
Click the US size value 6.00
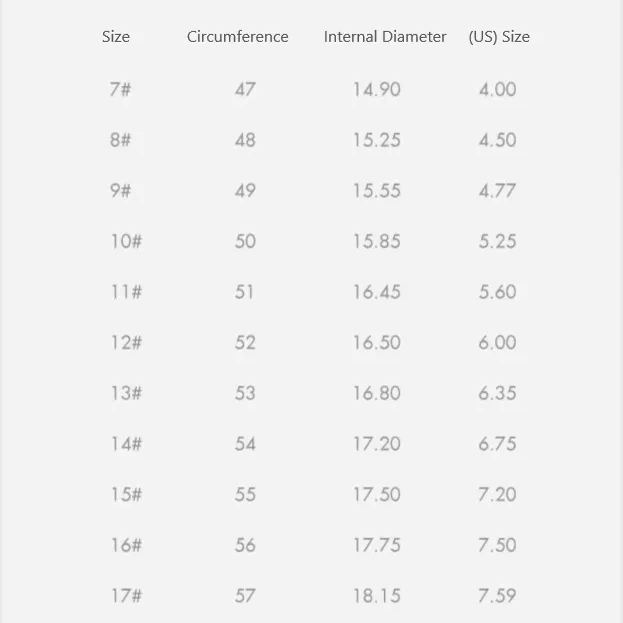tap(497, 342)
